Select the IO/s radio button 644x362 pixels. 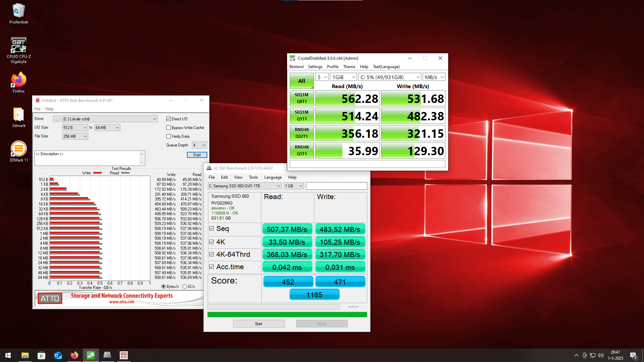tap(184, 287)
